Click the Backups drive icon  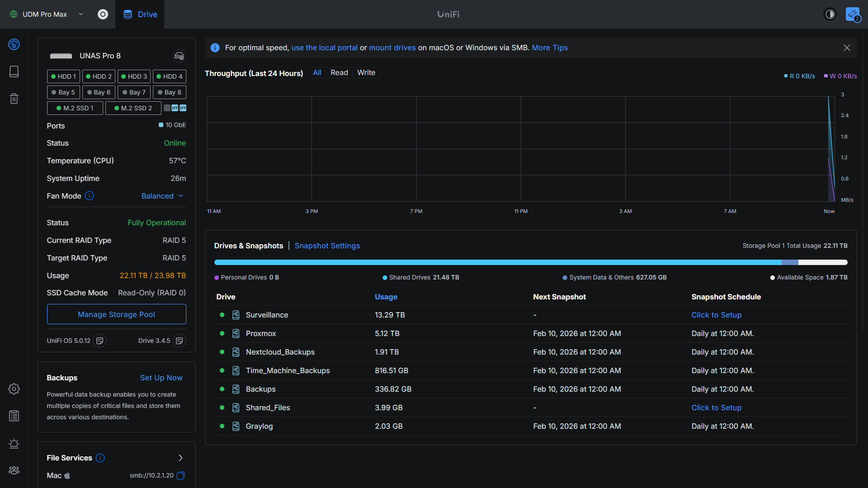[236, 389]
